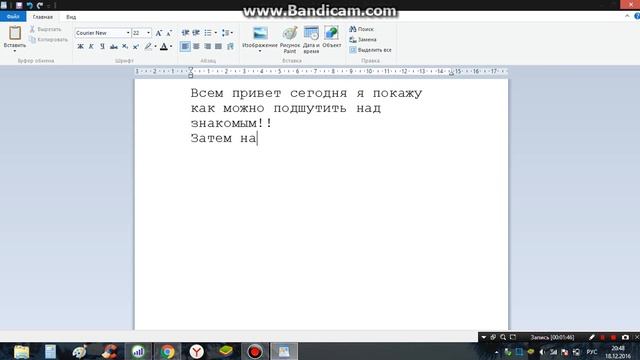The width and height of the screenshot is (640, 360).
Task: Click the font color A button
Action: click(x=164, y=47)
